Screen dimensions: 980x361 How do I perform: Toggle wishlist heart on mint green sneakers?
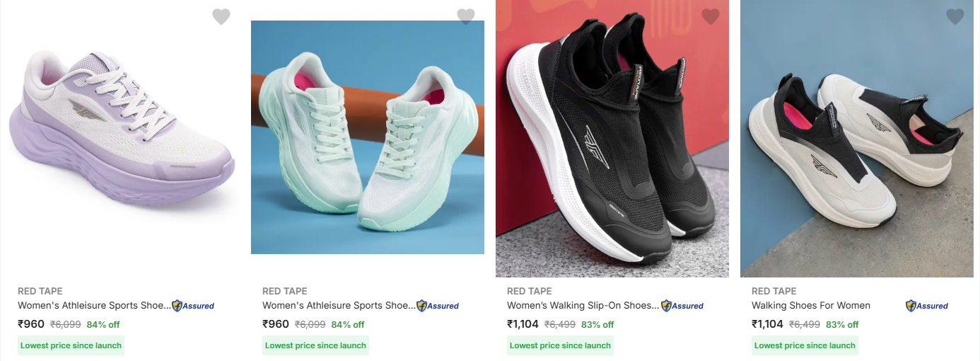[466, 17]
